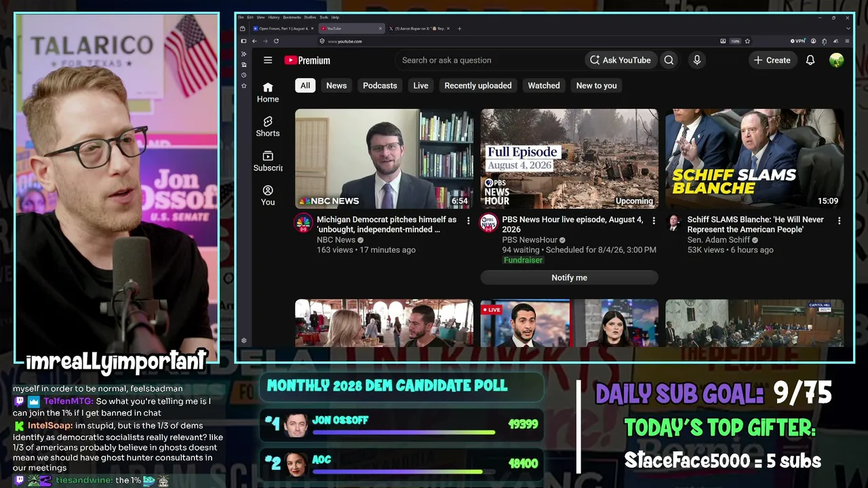Click the YouTube search magnifier button
The width and height of the screenshot is (868, 488).
(x=669, y=60)
